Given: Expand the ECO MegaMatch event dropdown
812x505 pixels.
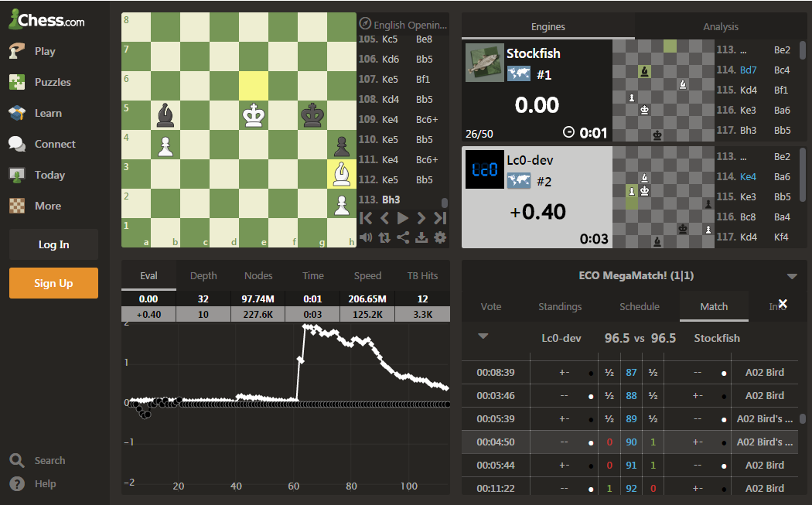Looking at the screenshot, I should click(x=791, y=276).
